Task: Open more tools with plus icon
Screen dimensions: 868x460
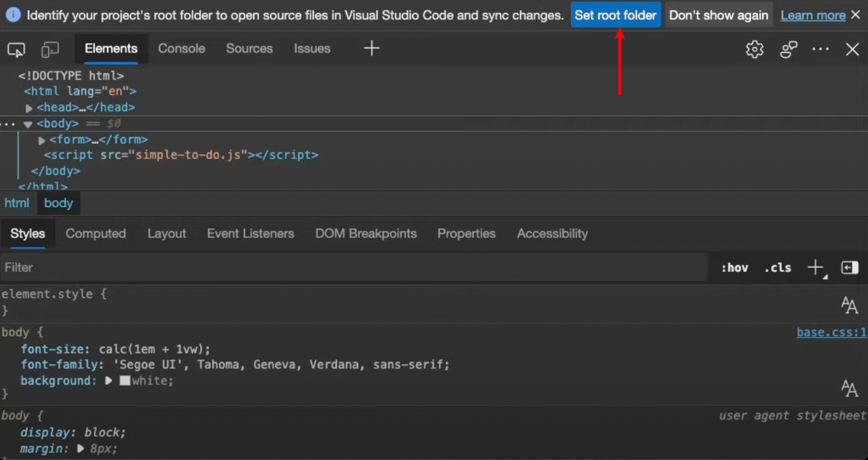Action: 372,48
